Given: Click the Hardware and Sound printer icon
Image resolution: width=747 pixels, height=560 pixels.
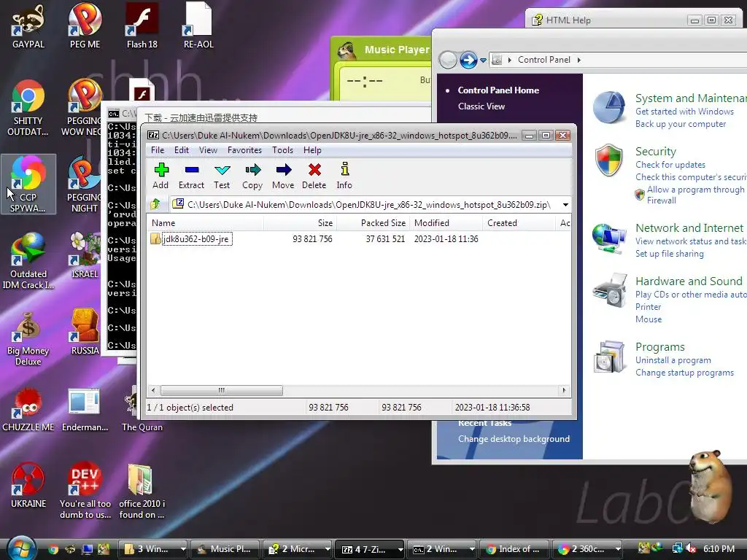Looking at the screenshot, I should click(x=610, y=290).
